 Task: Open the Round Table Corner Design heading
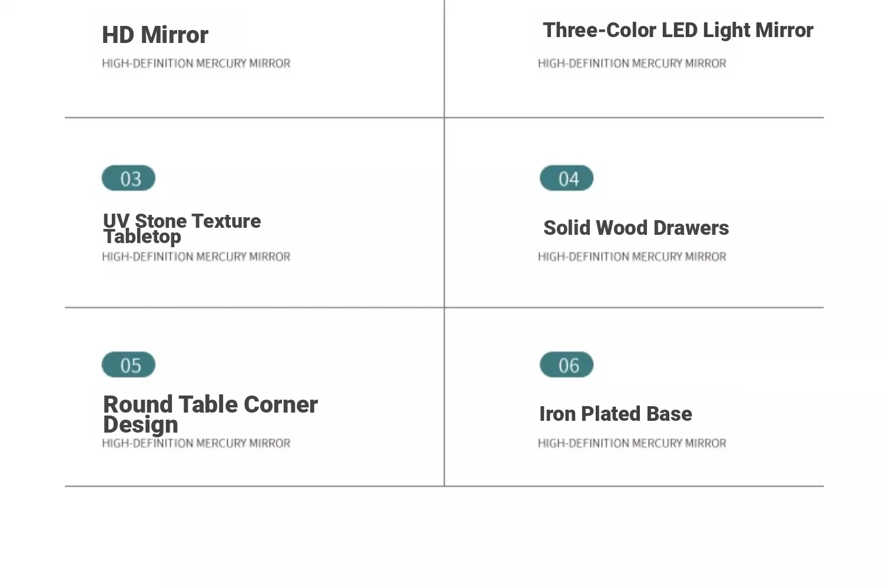(x=210, y=414)
